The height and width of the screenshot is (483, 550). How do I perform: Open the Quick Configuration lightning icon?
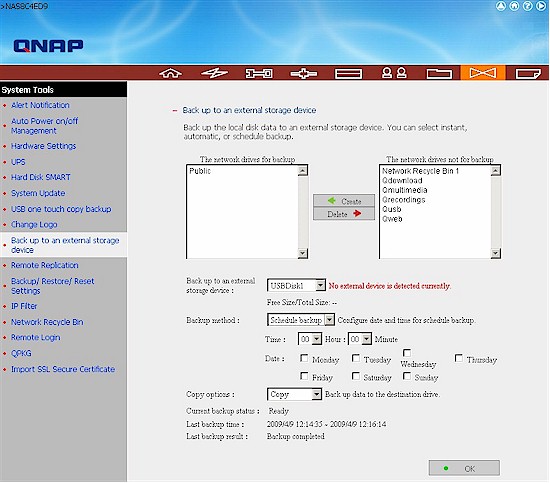(x=214, y=73)
